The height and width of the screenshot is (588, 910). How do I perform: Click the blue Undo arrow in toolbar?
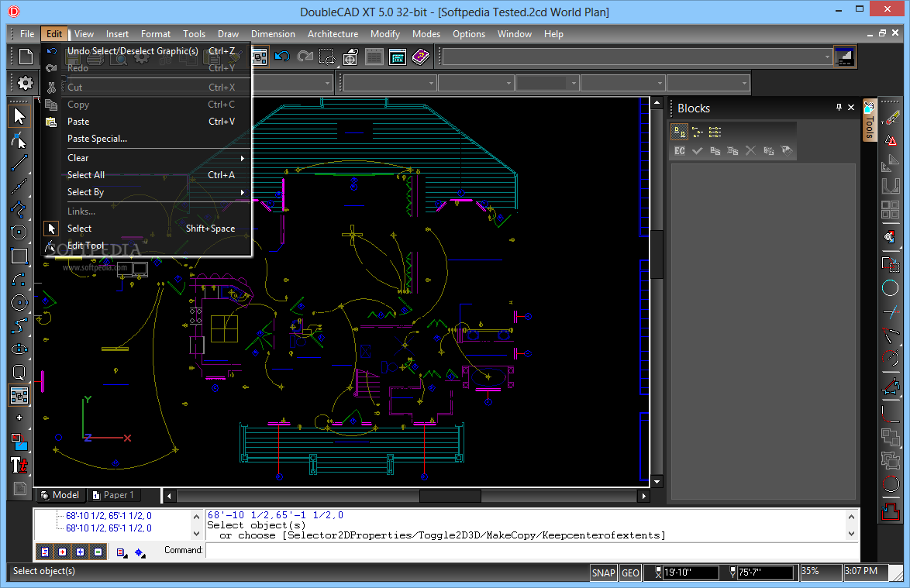282,57
